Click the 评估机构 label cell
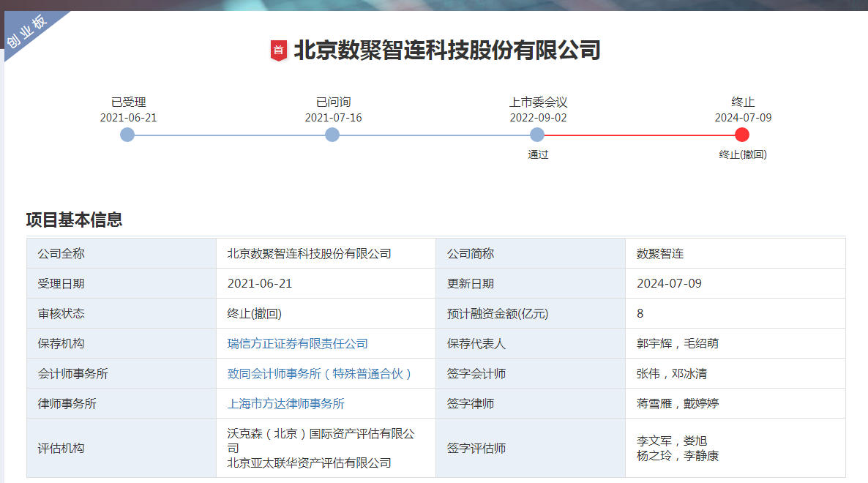 coord(121,448)
